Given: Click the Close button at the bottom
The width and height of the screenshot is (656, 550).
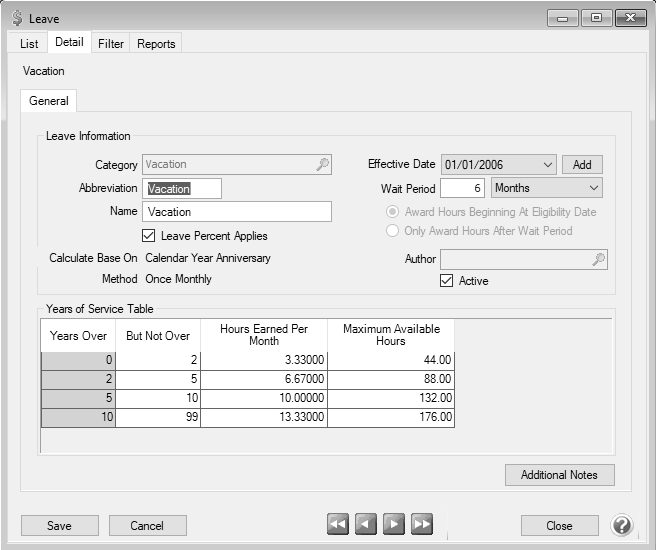Looking at the screenshot, I should pos(559,525).
